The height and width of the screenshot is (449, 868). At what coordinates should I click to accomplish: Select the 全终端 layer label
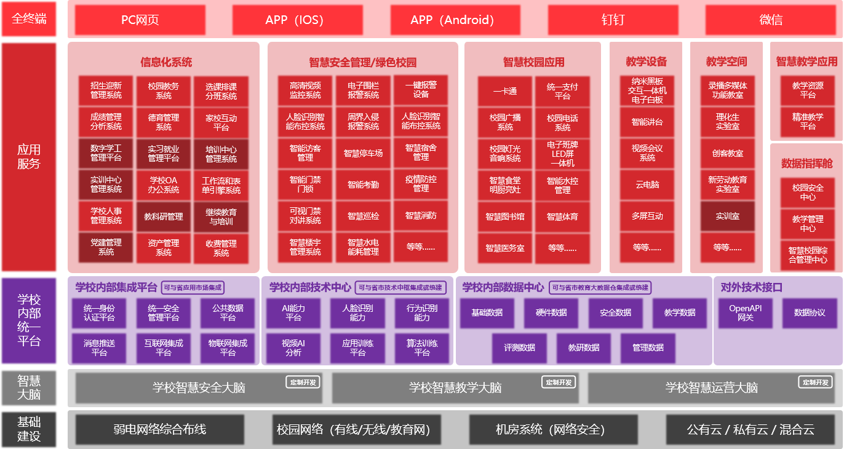(29, 19)
